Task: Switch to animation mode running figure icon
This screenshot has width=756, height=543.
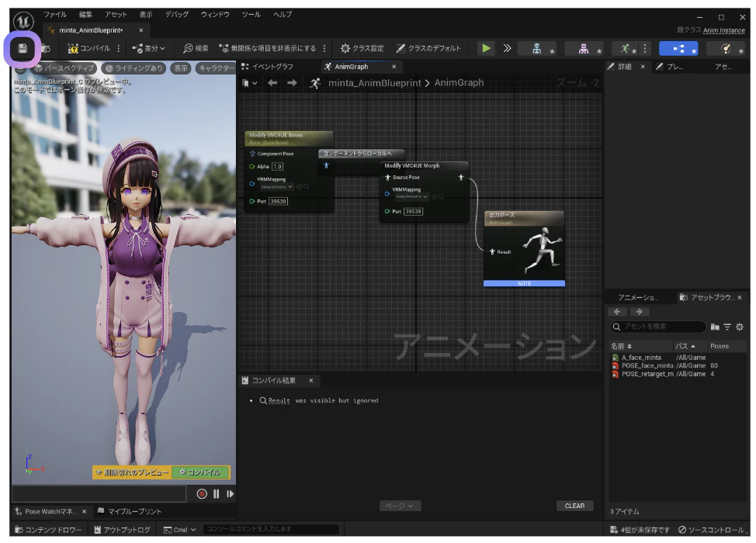Action: tap(626, 48)
